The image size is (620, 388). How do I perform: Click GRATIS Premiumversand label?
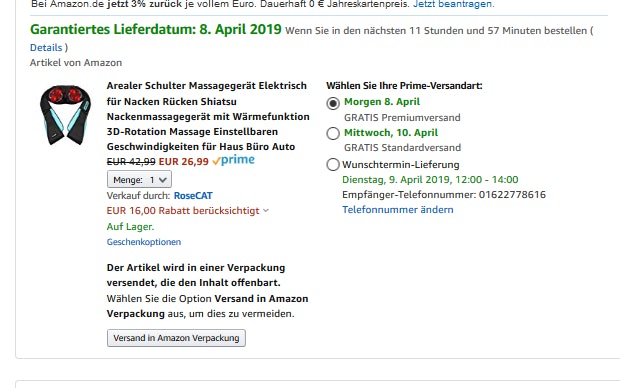402,117
